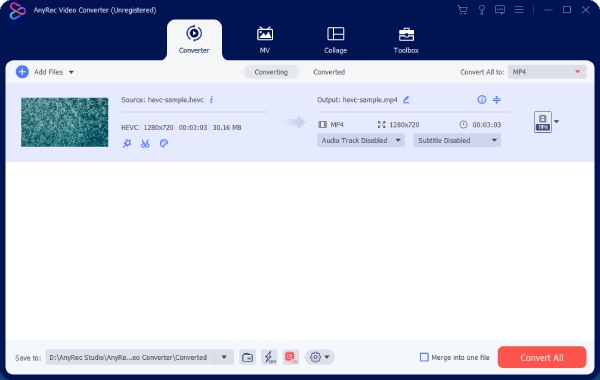The width and height of the screenshot is (600, 380).
Task: Open the feedback chat icon
Action: tap(500, 10)
